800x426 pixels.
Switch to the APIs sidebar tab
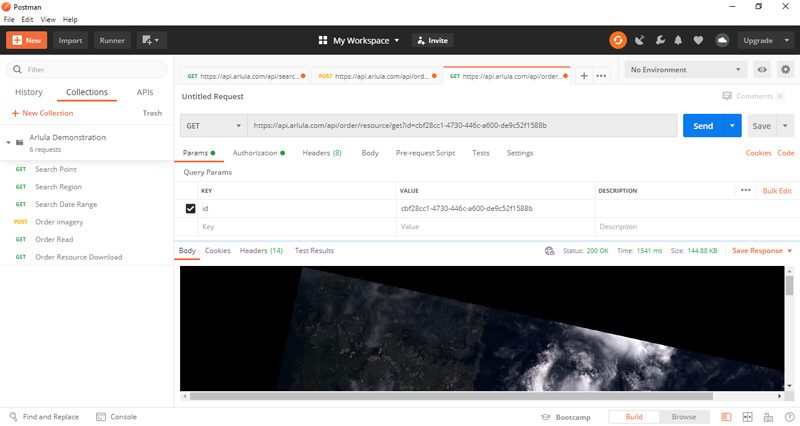click(x=145, y=92)
